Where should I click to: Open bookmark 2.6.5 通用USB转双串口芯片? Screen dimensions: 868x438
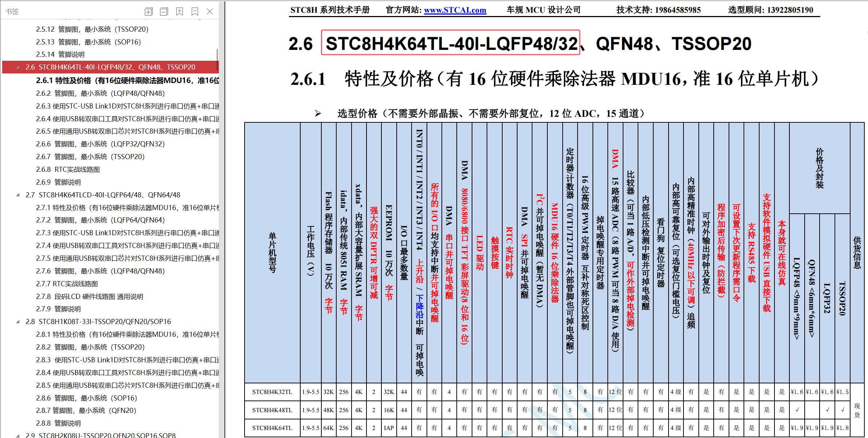127,131
